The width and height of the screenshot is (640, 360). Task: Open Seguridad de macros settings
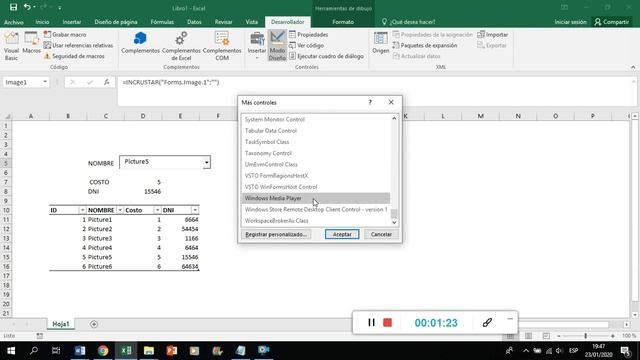click(x=74, y=56)
